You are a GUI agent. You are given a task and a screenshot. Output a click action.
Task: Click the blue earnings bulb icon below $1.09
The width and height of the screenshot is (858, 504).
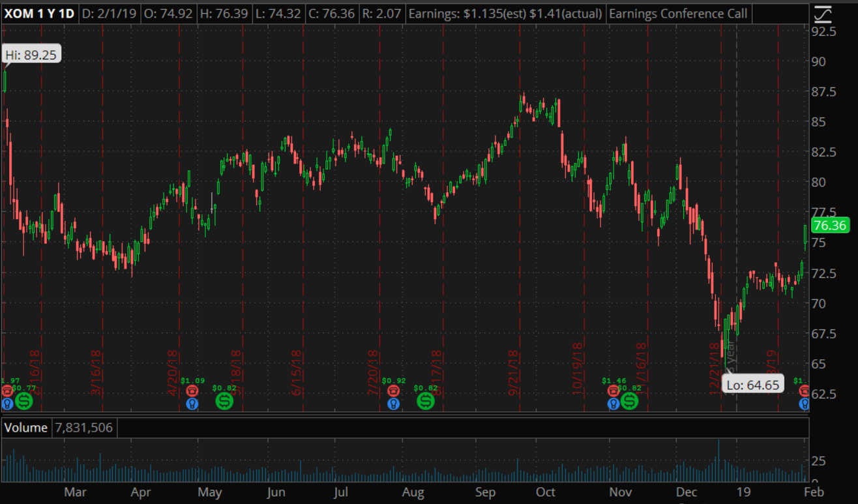(192, 404)
